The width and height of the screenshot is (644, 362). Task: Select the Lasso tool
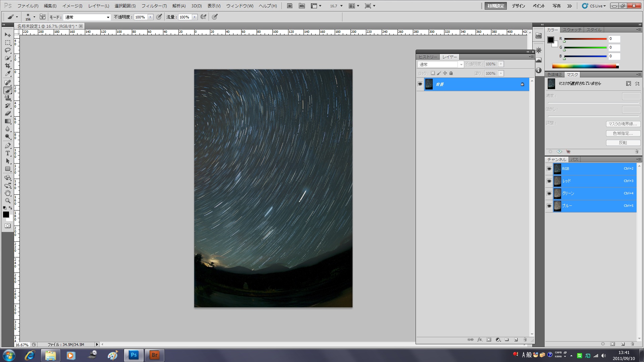point(8,50)
